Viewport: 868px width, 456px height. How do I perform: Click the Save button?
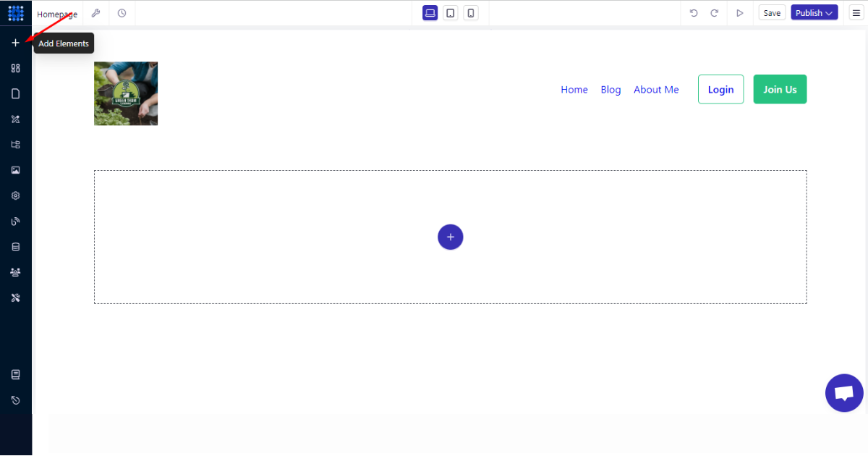click(772, 13)
